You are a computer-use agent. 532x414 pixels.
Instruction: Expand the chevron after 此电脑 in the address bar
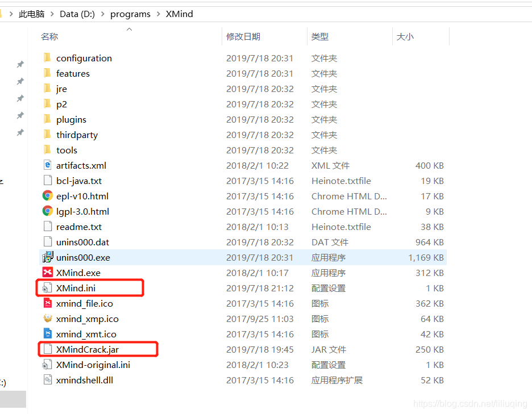point(52,14)
